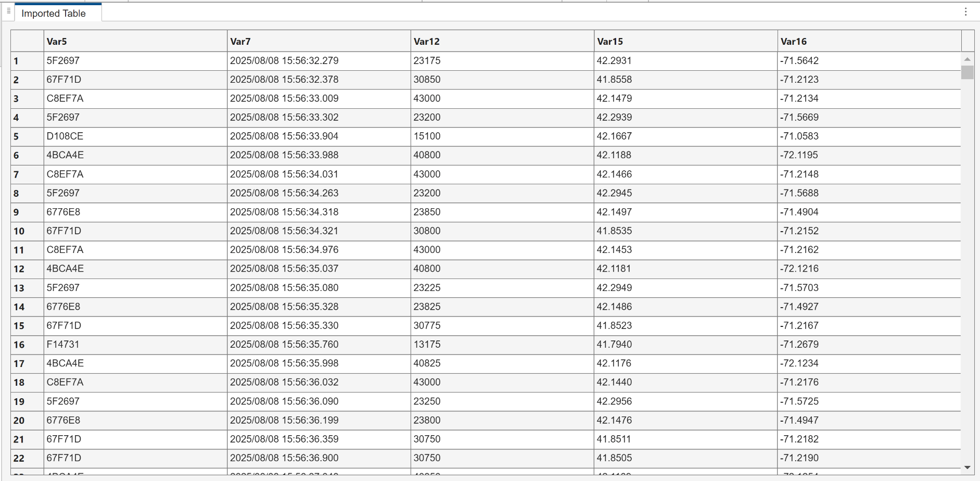Select the Var15 column header

(x=685, y=41)
